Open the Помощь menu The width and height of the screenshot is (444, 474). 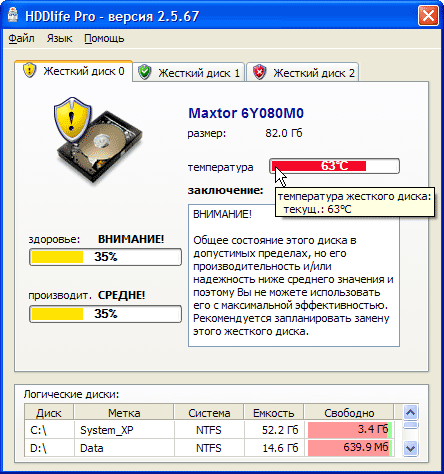click(104, 38)
